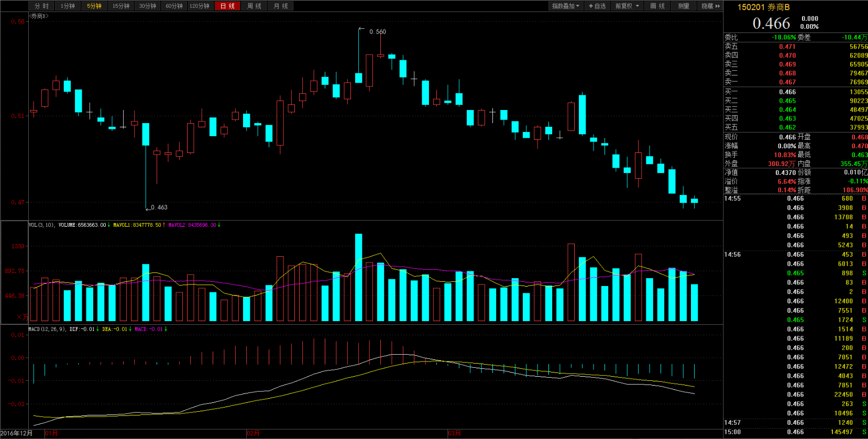
Task: Click the current price 0.466 header
Action: [771, 24]
